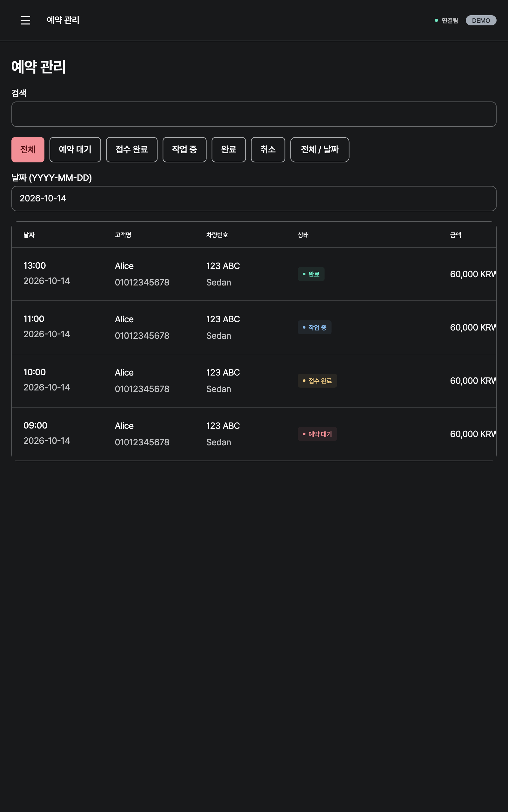Click the 차량번호 column header
508x812 pixels.
point(217,235)
